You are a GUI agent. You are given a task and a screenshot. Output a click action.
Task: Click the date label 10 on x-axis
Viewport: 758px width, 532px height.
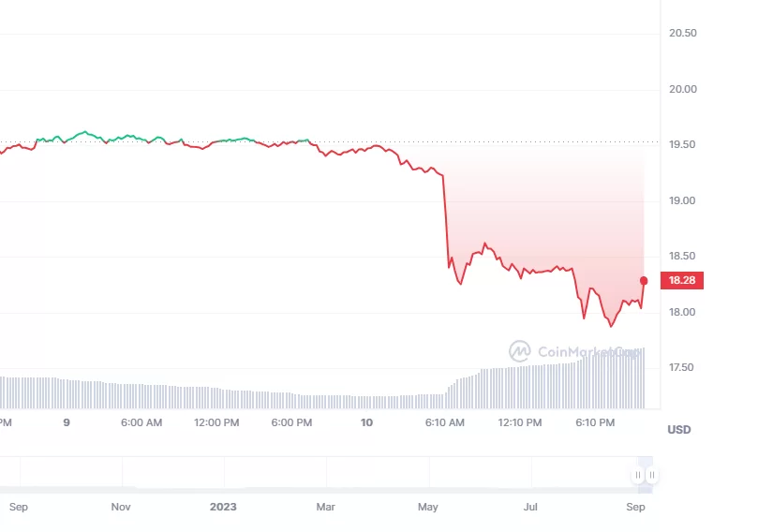pos(366,422)
